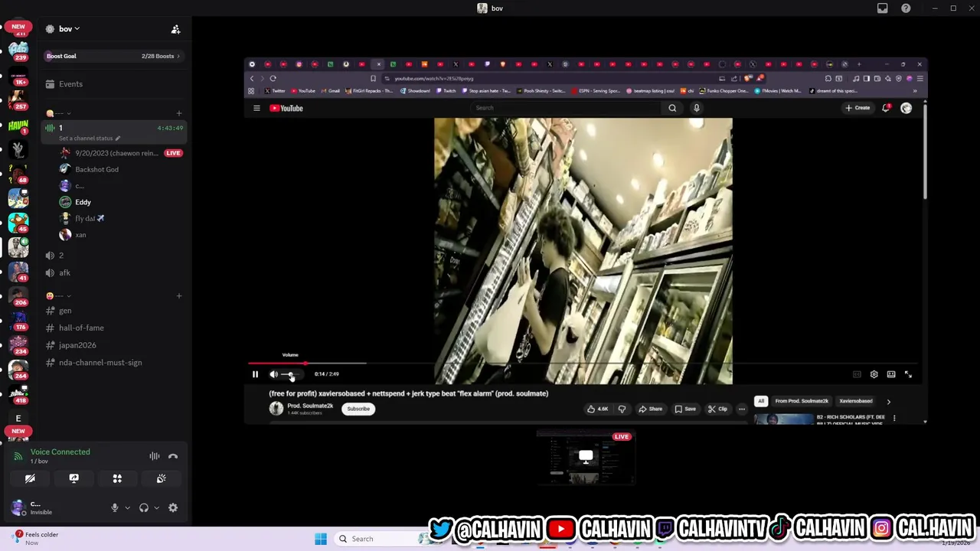
Task: Open the japan2026 text channel
Action: (x=113, y=345)
